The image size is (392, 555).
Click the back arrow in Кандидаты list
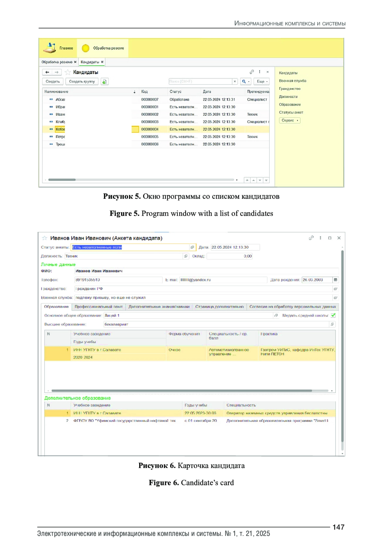tap(47, 72)
